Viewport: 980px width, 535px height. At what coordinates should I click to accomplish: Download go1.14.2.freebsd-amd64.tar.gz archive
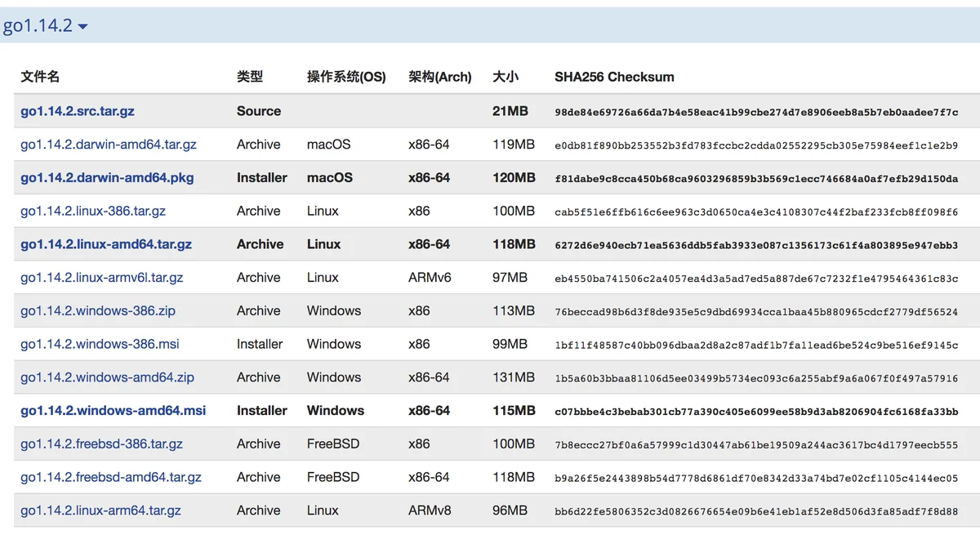111,477
